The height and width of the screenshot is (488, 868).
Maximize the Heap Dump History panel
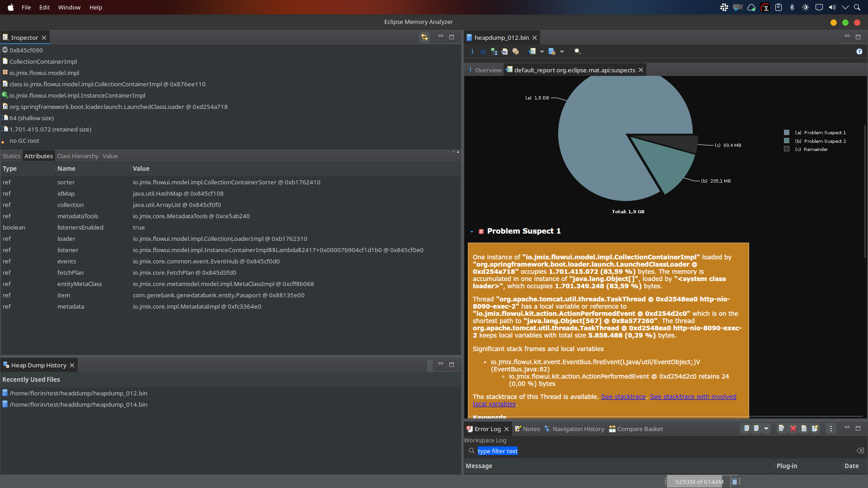point(452,364)
